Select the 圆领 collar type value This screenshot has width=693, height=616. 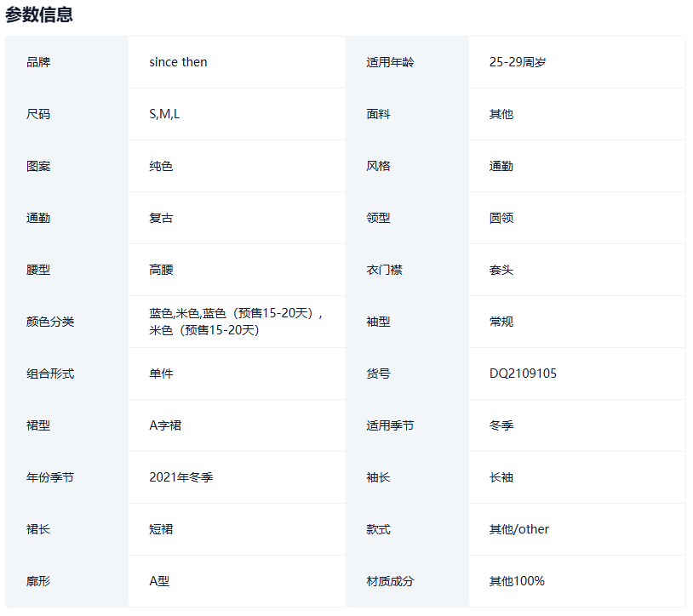(501, 218)
